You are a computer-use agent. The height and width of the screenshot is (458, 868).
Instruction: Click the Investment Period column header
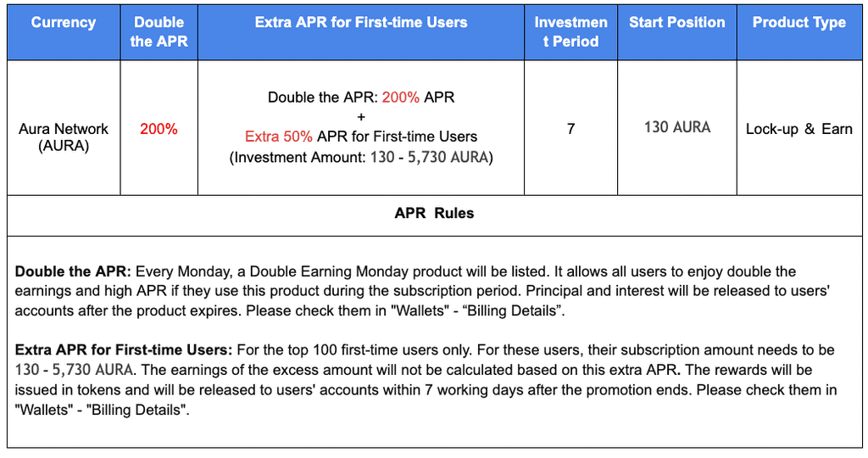pos(570,31)
